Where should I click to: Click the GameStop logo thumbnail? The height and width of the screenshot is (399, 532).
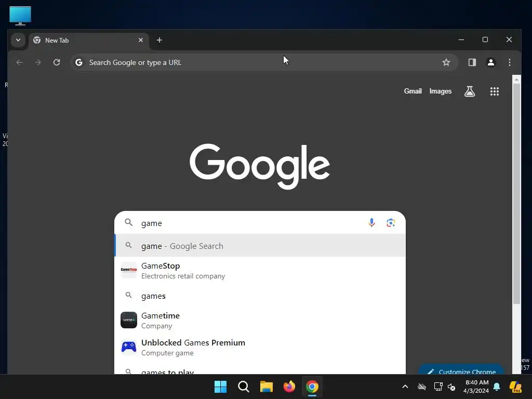[x=129, y=270]
